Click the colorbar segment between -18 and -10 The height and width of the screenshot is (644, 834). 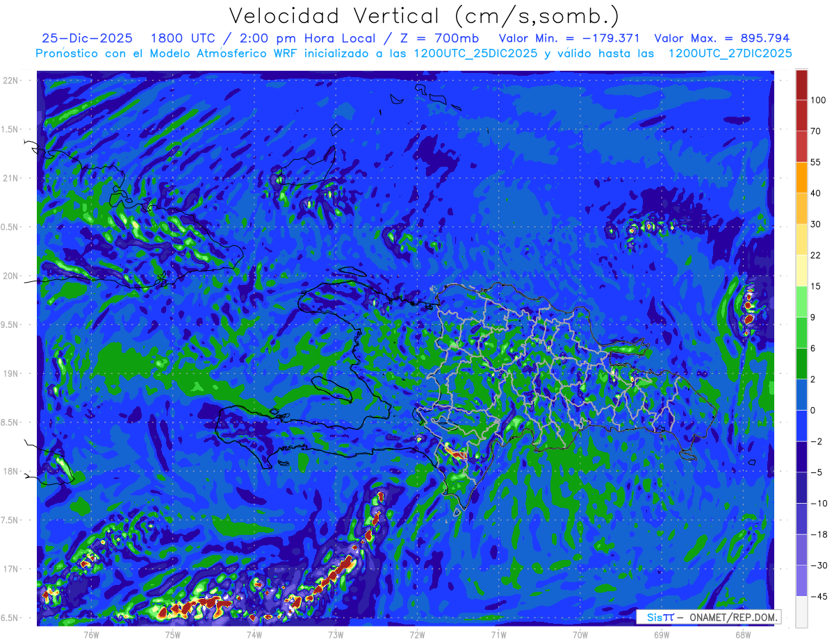coord(801,518)
